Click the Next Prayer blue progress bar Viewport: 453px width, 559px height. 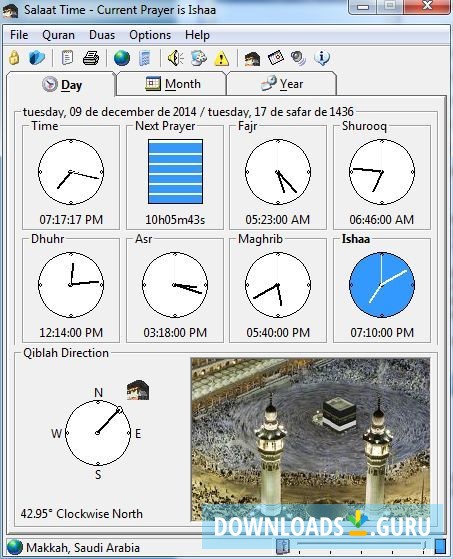[175, 171]
